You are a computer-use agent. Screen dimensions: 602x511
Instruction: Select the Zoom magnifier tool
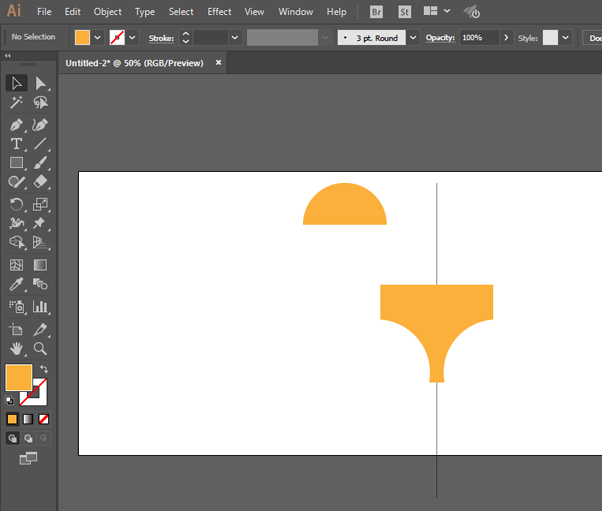(41, 348)
